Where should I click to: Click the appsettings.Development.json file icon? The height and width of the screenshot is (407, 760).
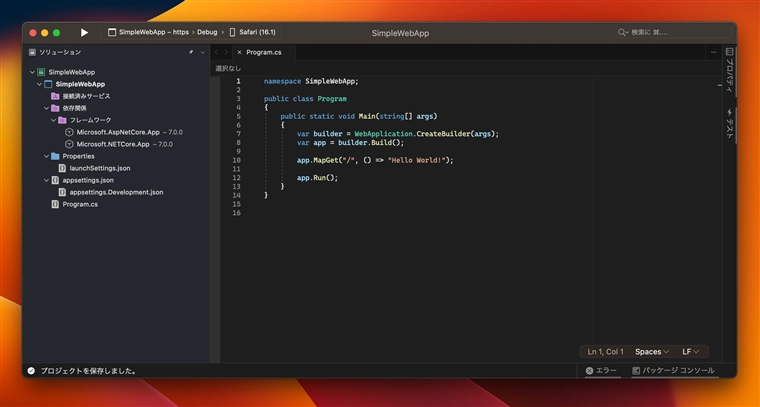62,192
